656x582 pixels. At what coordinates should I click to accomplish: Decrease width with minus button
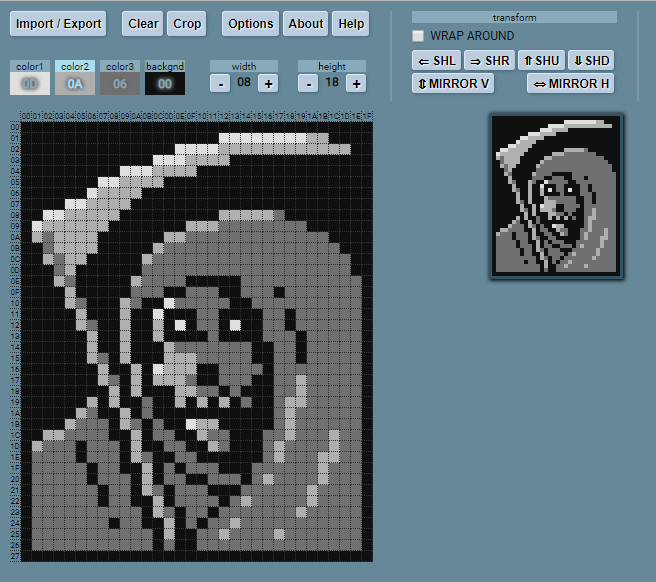(x=221, y=83)
